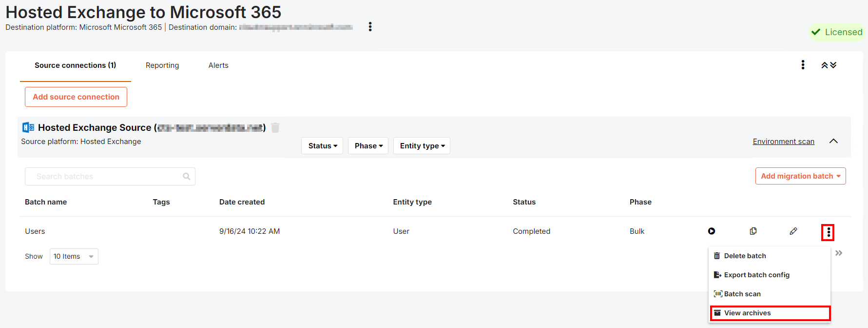Screen dimensions: 868x328
Task: Go to the last page of batches
Action: click(x=839, y=253)
